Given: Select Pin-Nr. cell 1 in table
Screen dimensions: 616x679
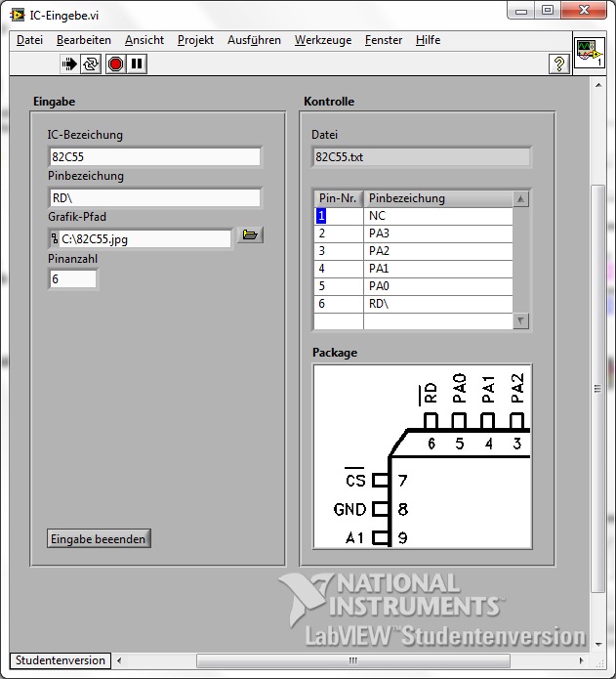Looking at the screenshot, I should click(339, 216).
